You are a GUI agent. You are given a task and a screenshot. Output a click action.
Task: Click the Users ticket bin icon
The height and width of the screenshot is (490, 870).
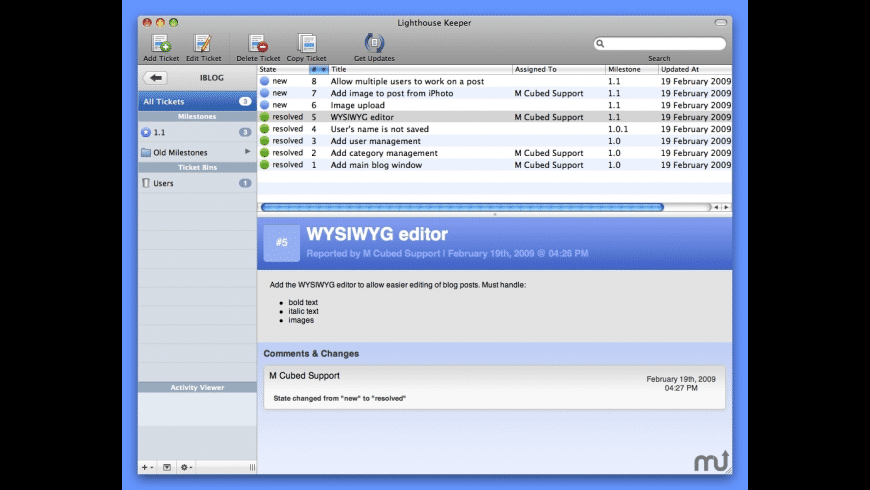[146, 183]
